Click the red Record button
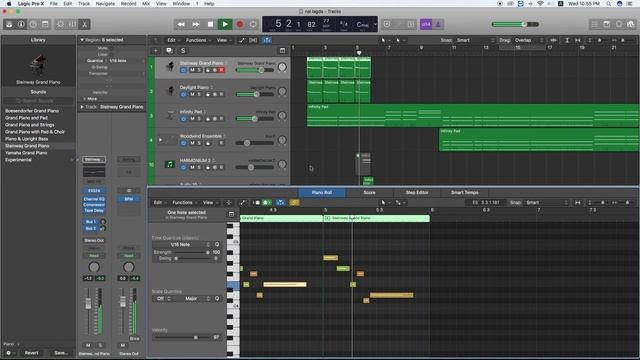640x360 pixels. (240, 24)
